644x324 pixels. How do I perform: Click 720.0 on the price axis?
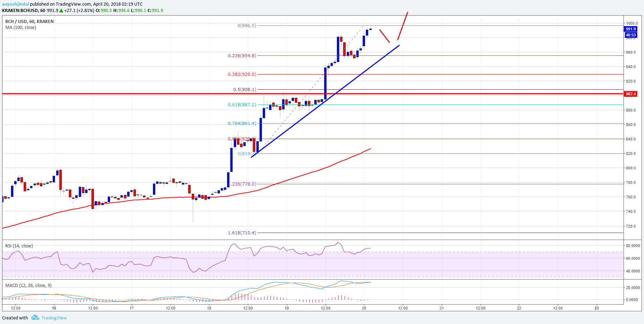[631, 226]
